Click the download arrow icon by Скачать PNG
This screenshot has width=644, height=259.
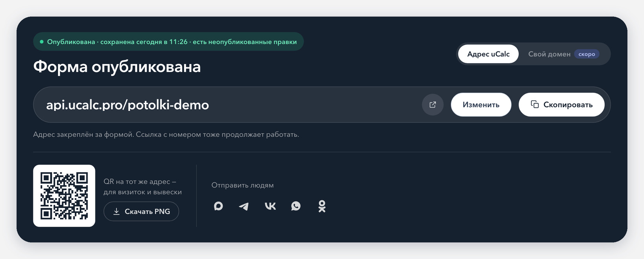tap(116, 211)
